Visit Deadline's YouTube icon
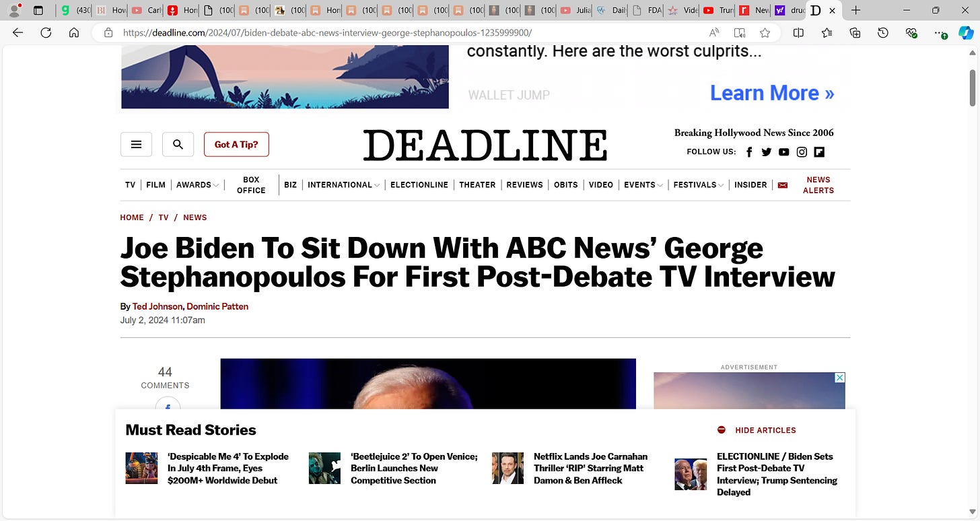 784,152
